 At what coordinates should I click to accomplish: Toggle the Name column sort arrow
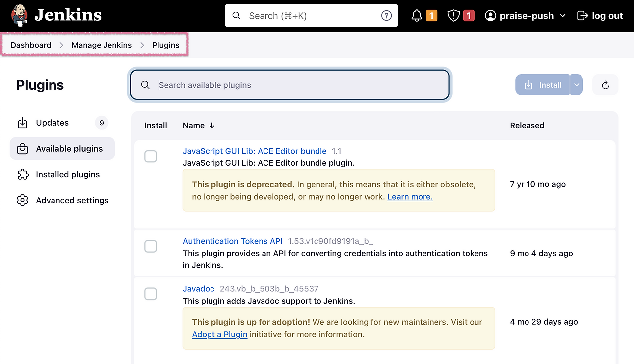[212, 125]
